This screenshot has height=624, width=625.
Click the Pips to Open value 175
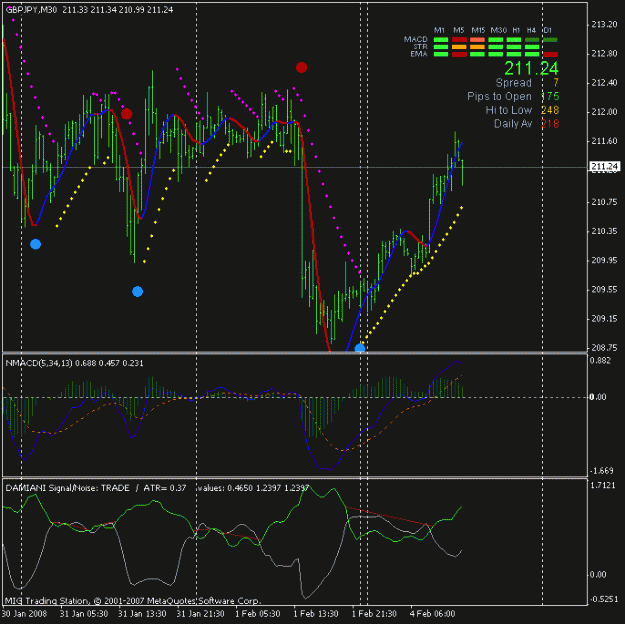pos(550,96)
